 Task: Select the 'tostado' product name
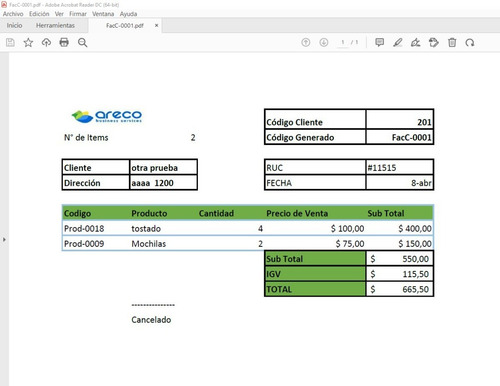pos(146,229)
